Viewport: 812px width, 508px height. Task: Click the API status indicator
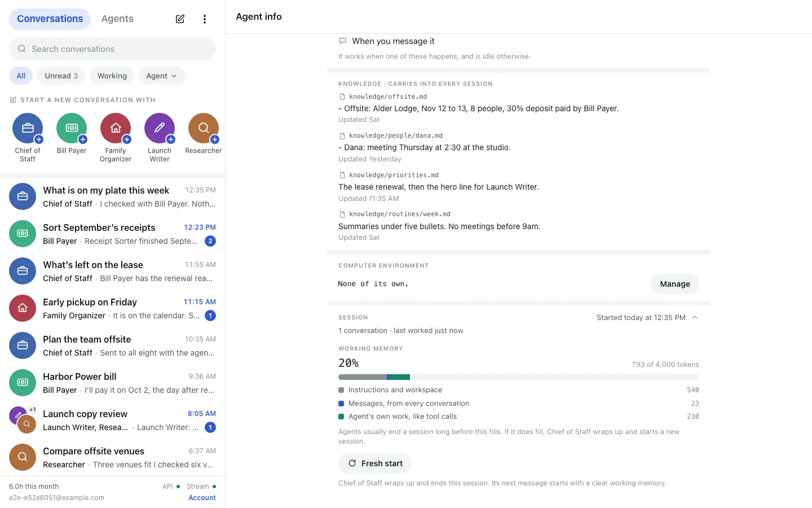(x=171, y=487)
